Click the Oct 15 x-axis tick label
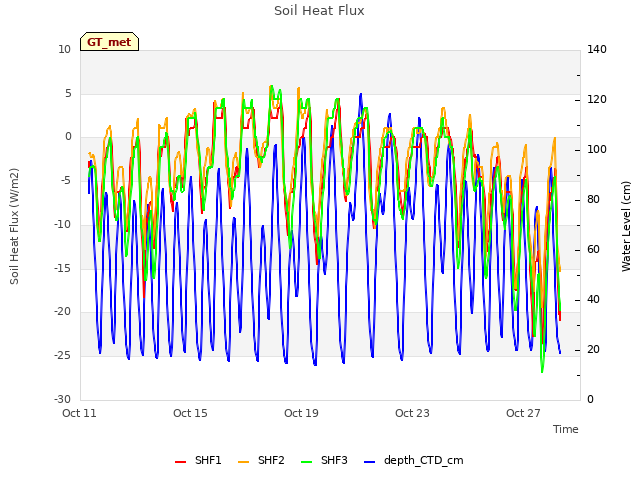The image size is (640, 480). [190, 413]
